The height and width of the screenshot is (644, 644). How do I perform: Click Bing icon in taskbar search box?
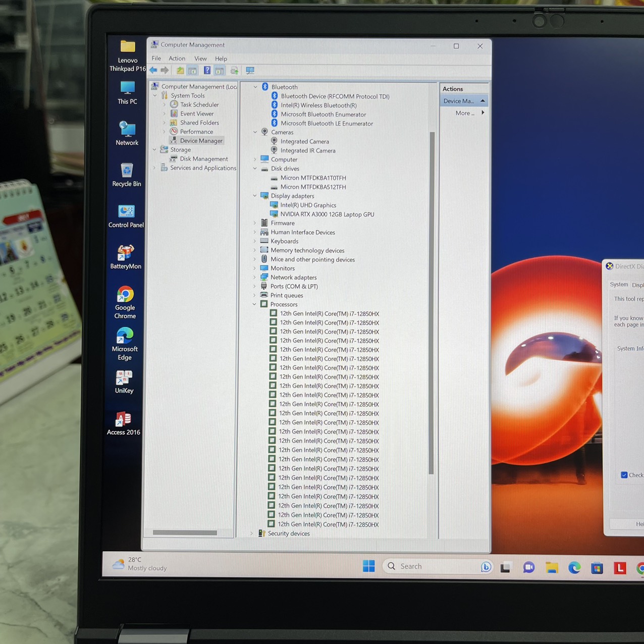click(x=486, y=567)
